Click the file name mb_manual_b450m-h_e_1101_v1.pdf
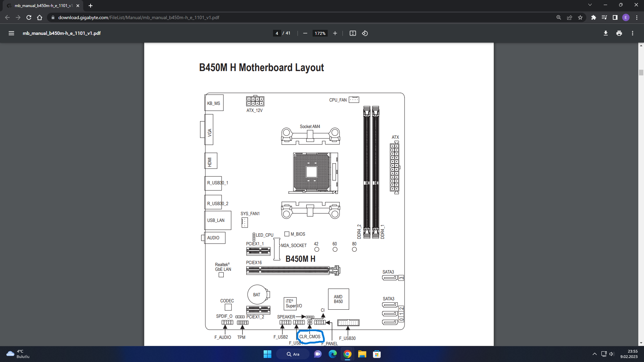644x362 pixels. pyautogui.click(x=62, y=33)
